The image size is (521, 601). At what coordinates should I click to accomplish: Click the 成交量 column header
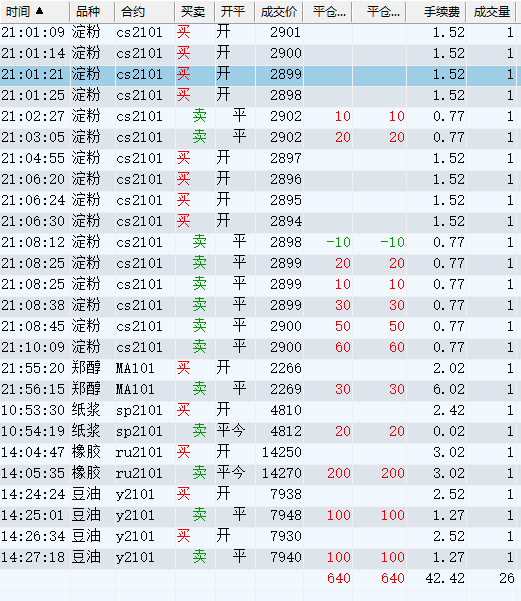coord(491,12)
